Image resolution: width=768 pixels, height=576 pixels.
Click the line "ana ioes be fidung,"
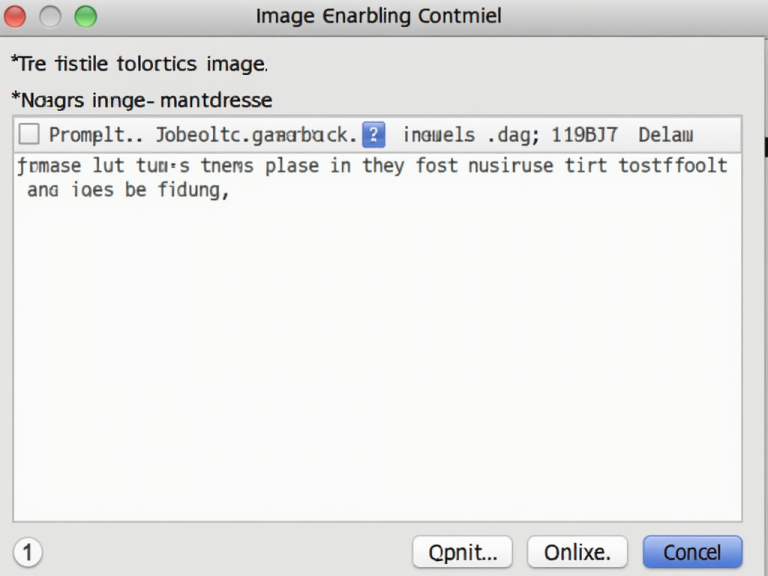[128, 190]
